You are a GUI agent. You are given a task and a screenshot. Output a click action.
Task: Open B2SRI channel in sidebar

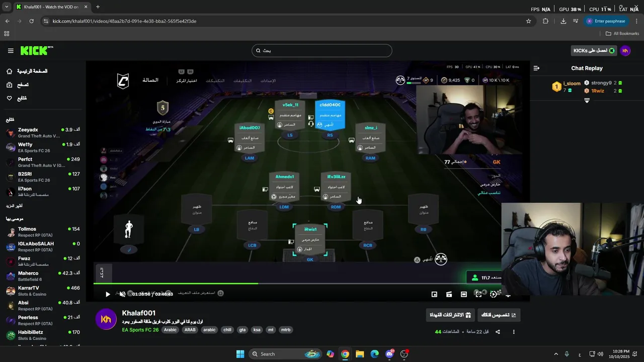click(43, 177)
